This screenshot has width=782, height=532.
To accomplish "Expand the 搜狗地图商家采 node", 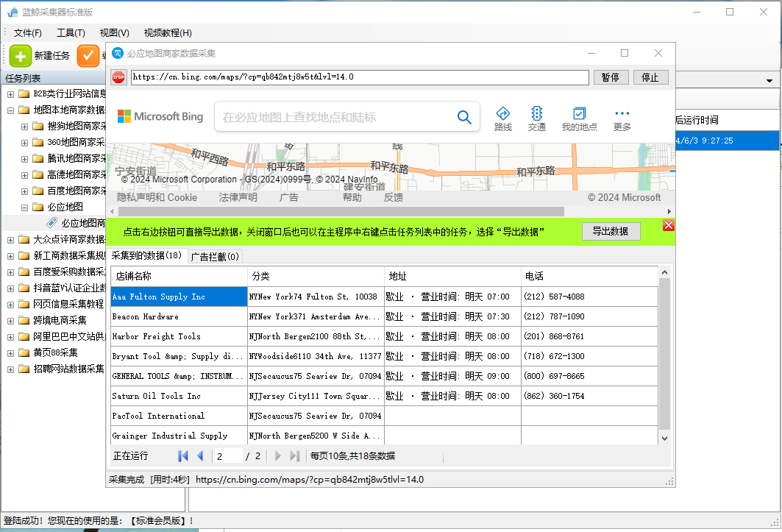I will pos(24,127).
